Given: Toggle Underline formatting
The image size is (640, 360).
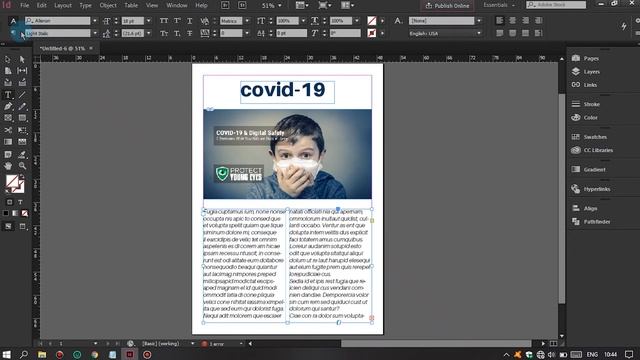Looking at the screenshot, I should (190, 20).
